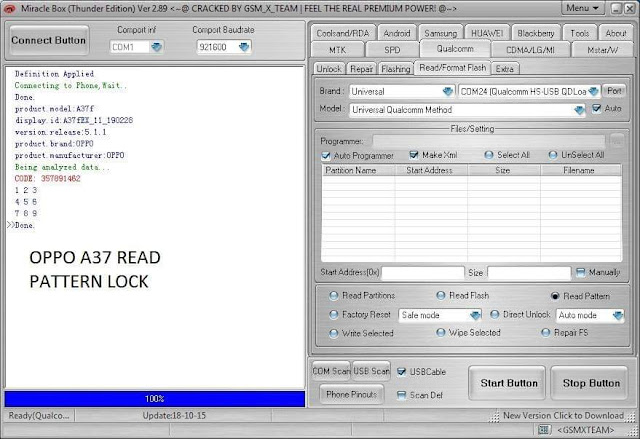Switch to the MTK tab
The height and width of the screenshot is (439, 640).
click(x=337, y=50)
